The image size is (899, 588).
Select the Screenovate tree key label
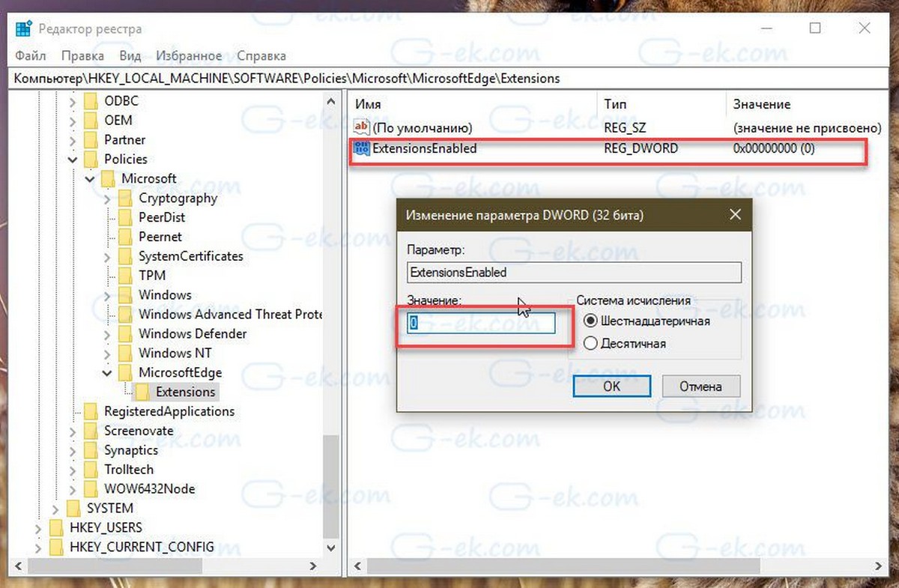(139, 431)
